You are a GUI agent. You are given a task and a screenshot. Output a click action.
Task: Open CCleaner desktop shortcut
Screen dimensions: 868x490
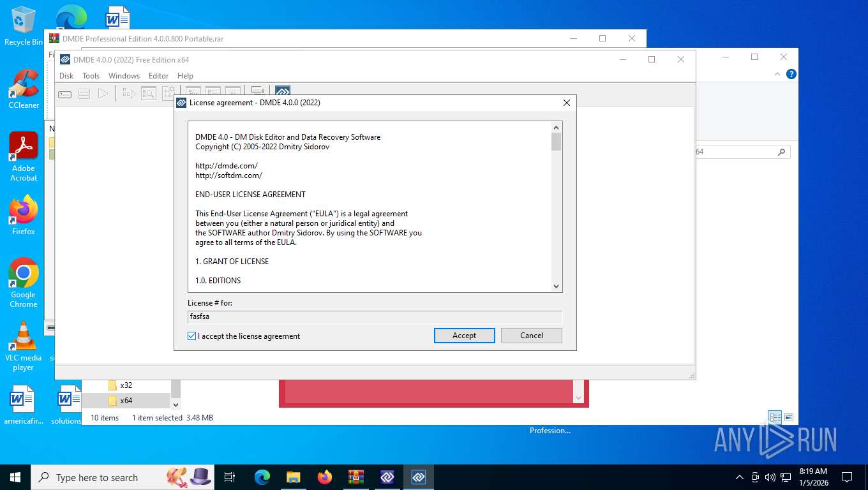click(24, 89)
